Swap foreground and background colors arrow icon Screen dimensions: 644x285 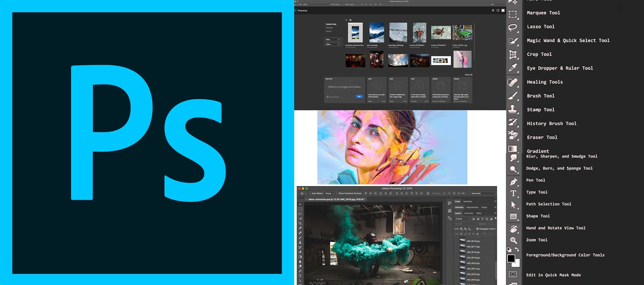tap(517, 249)
